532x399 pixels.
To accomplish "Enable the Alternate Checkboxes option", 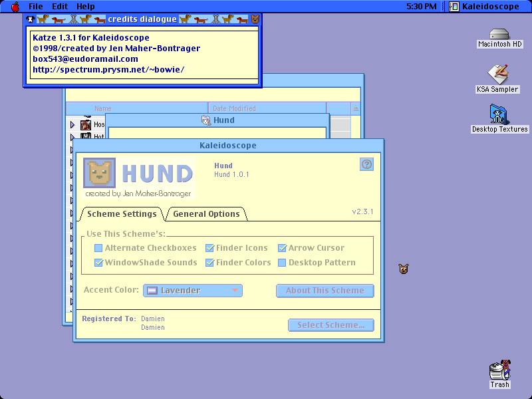I will tap(98, 248).
